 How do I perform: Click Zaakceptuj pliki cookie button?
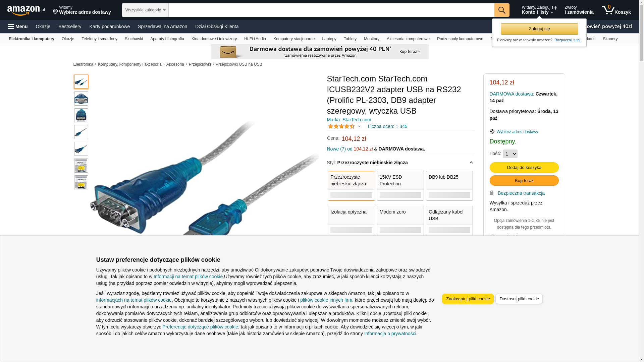468,299
